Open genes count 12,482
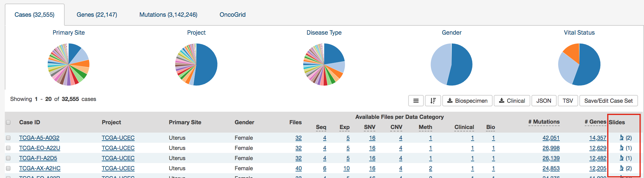This screenshot has height=178, width=644. (598, 158)
